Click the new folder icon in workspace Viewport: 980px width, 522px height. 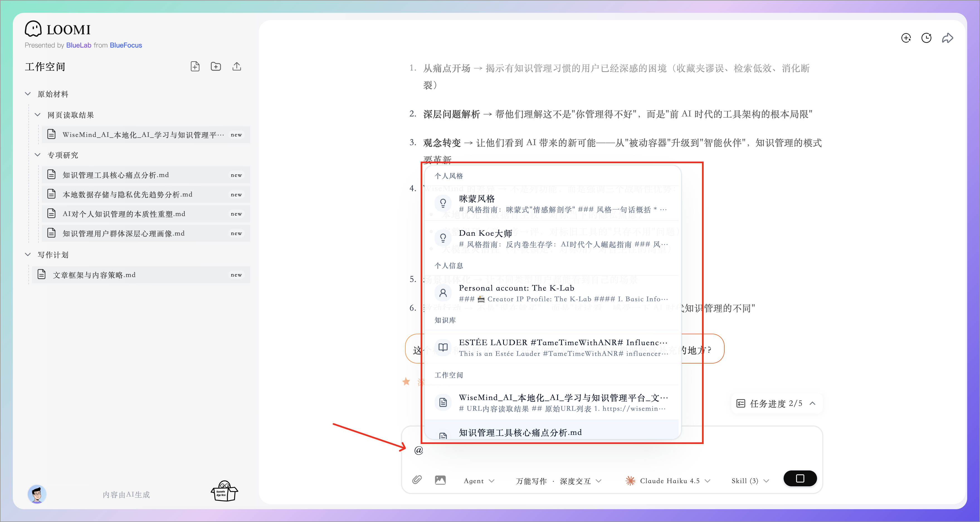click(216, 67)
